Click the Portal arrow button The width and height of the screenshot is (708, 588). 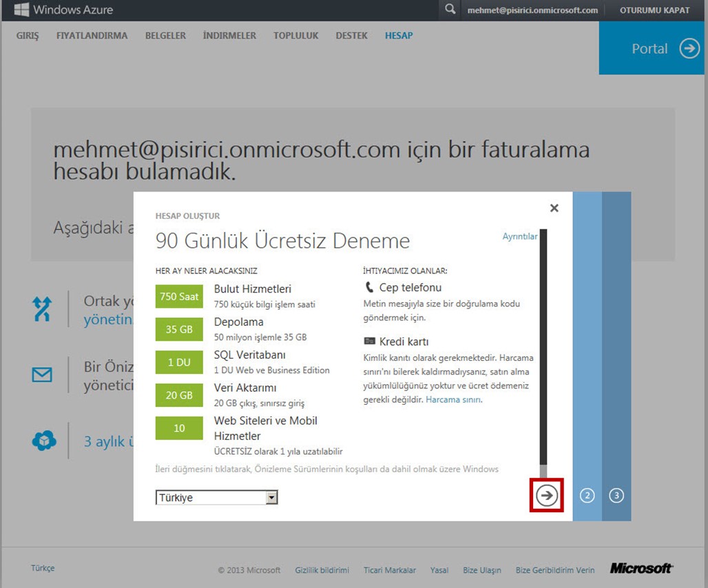tap(689, 48)
